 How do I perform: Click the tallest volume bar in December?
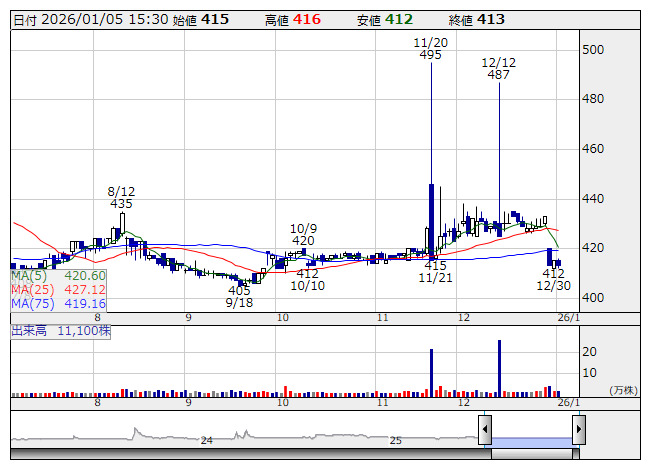tap(499, 366)
